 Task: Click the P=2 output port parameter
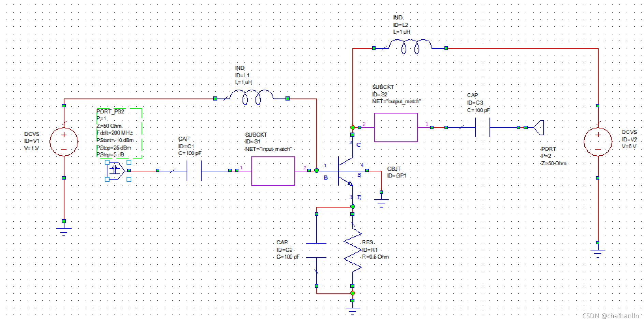[546, 156]
